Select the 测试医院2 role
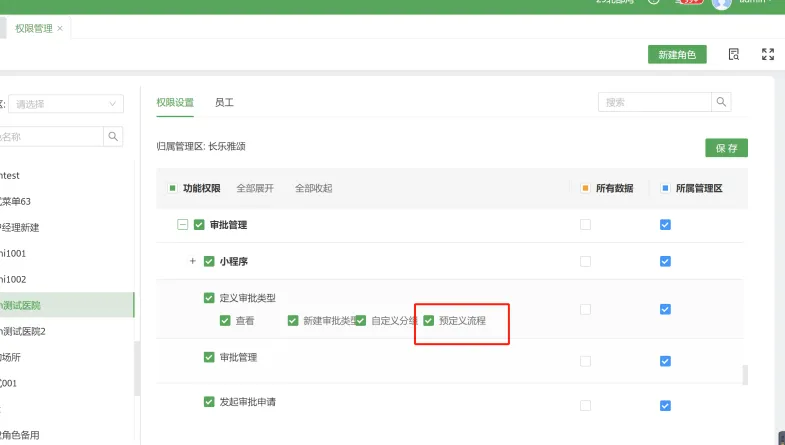 (23, 331)
